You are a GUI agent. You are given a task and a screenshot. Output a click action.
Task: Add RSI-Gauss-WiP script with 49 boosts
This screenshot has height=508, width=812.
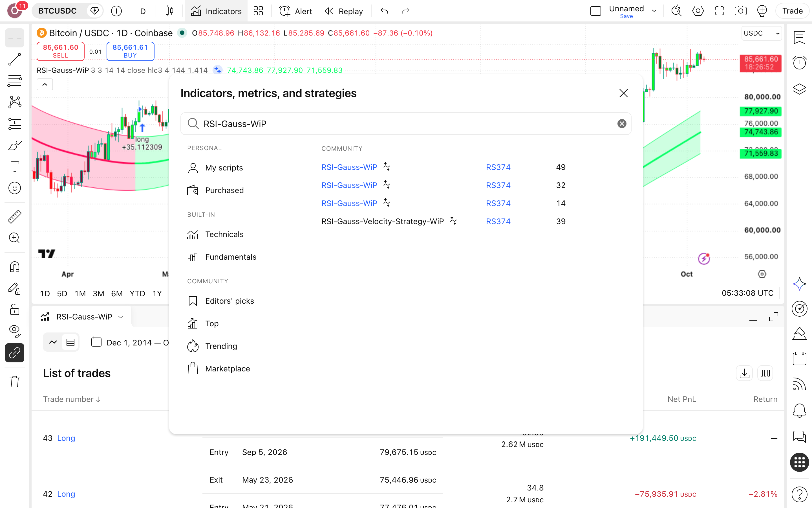tap(349, 167)
